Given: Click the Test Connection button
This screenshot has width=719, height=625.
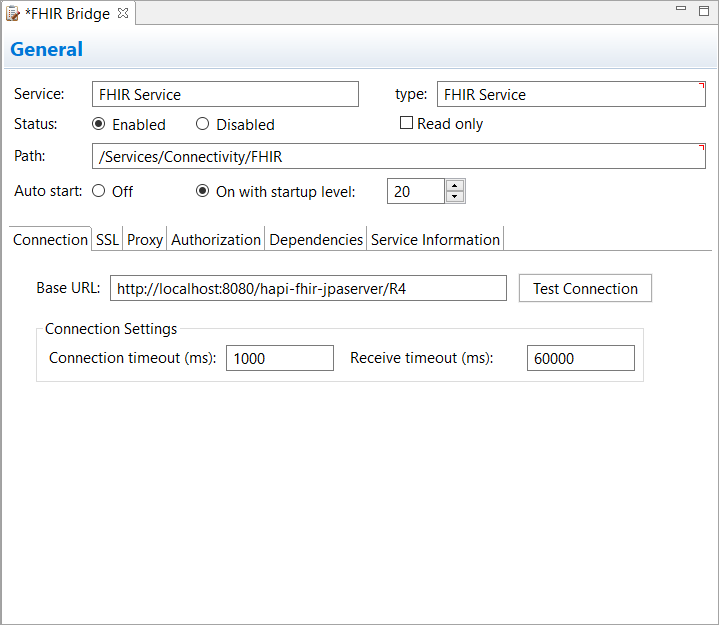Looking at the screenshot, I should (x=585, y=288).
